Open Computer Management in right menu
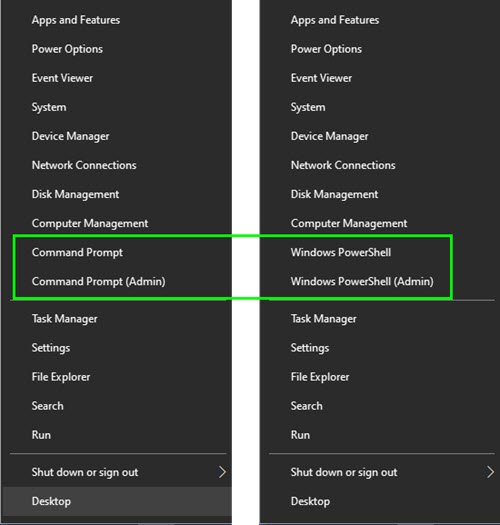 349,223
